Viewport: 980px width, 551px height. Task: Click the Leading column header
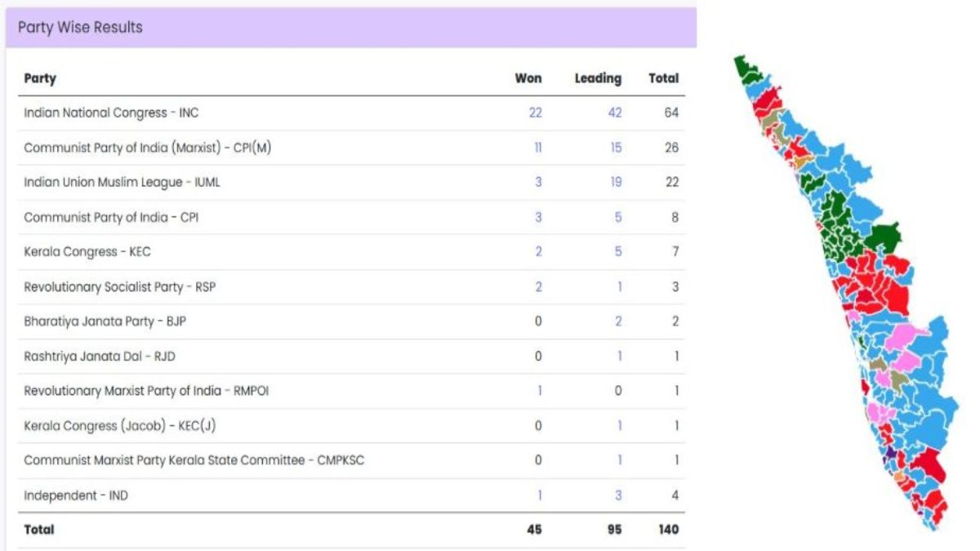(x=598, y=78)
